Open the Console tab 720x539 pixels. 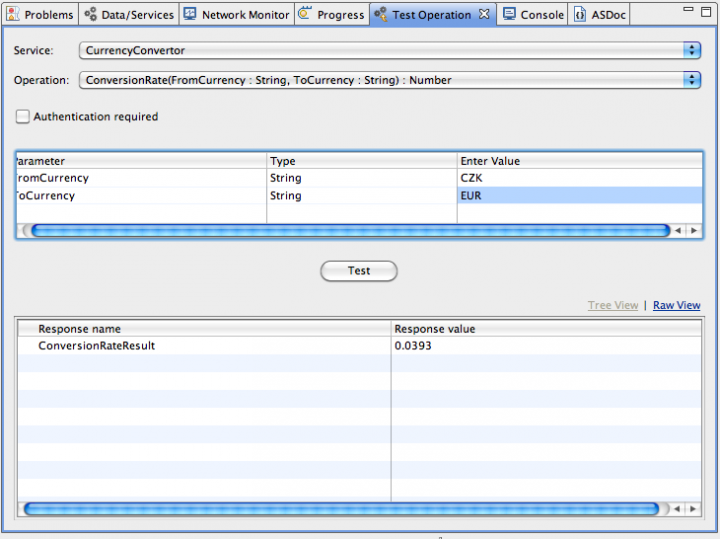click(533, 15)
